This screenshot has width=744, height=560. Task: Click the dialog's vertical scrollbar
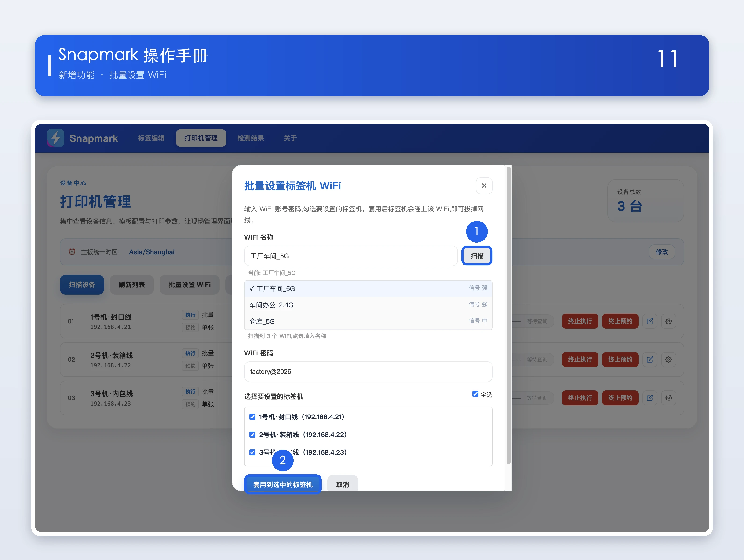pyautogui.click(x=509, y=315)
